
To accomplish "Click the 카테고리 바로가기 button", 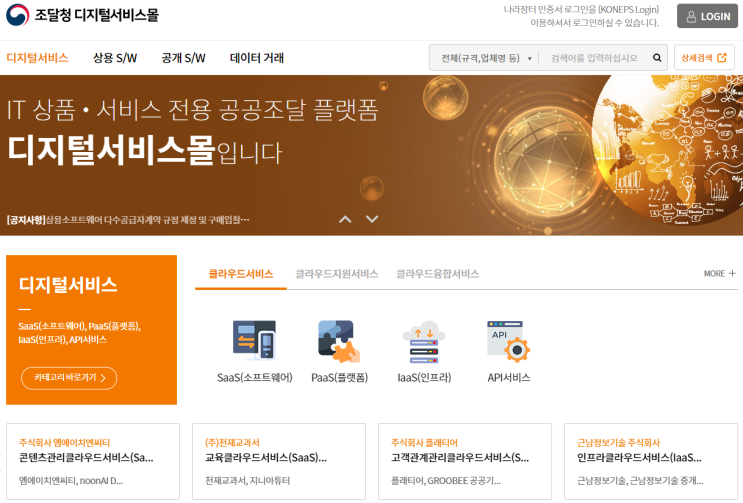I will point(69,378).
